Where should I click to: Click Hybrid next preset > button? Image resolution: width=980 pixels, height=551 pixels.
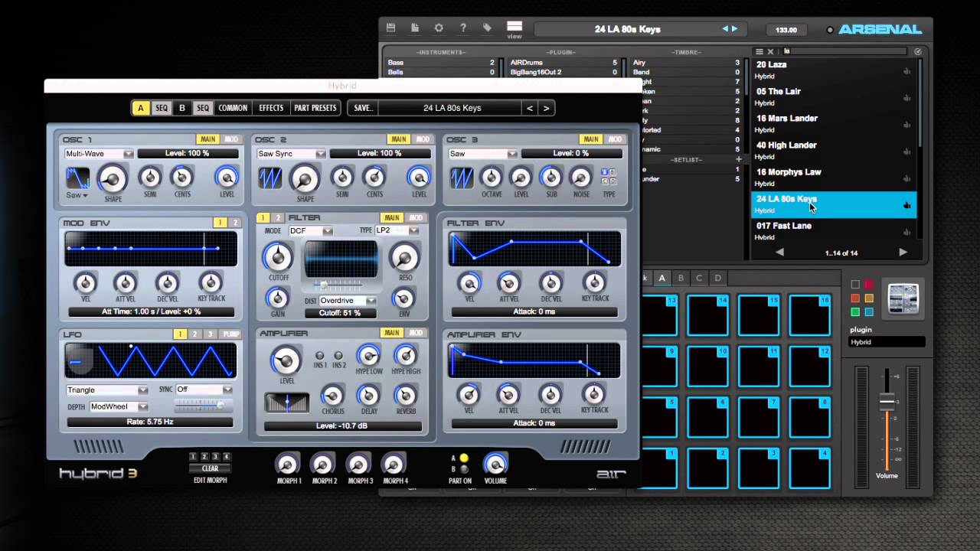click(x=546, y=108)
